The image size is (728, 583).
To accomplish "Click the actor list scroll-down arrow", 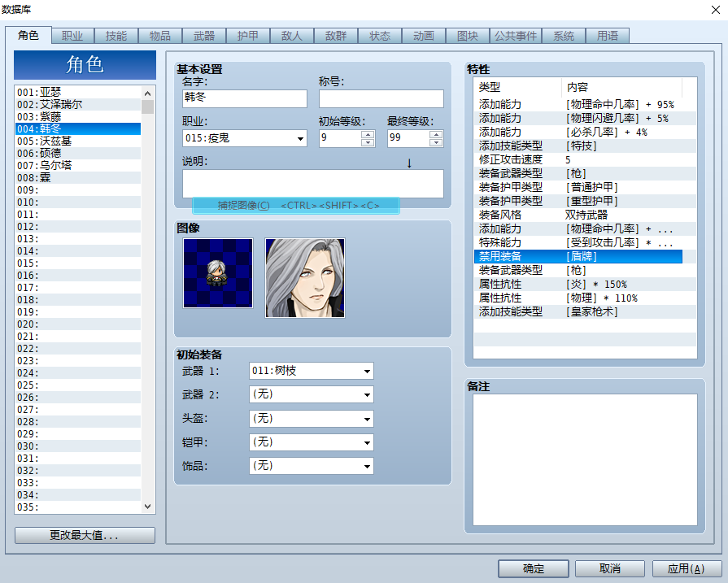I will coord(148,507).
